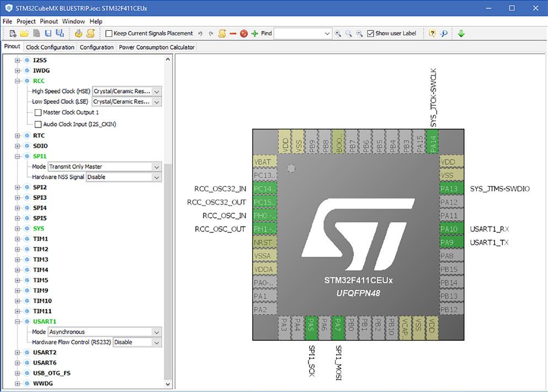The width and height of the screenshot is (548, 392).
Task: Uncheck Show user Label checkbox
Action: [370, 34]
